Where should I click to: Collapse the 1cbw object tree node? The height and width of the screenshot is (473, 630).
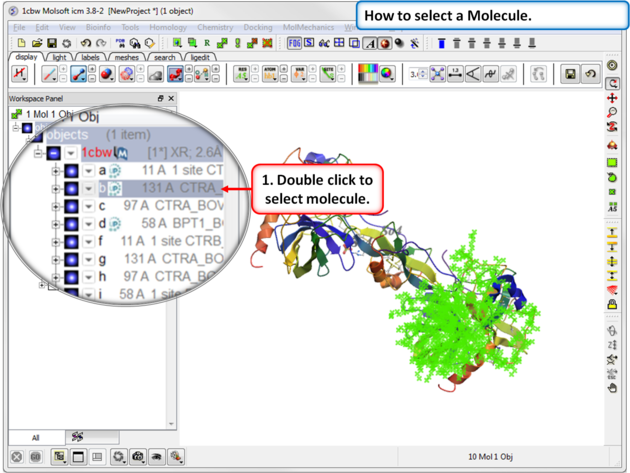[38, 153]
